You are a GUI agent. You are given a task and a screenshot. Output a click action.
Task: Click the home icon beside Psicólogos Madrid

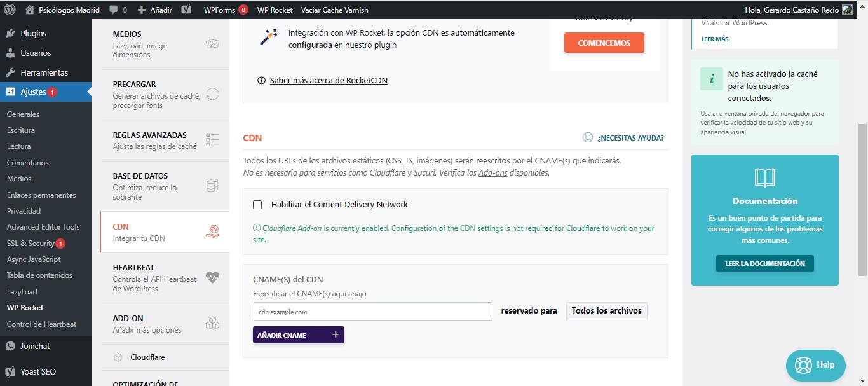(x=30, y=10)
